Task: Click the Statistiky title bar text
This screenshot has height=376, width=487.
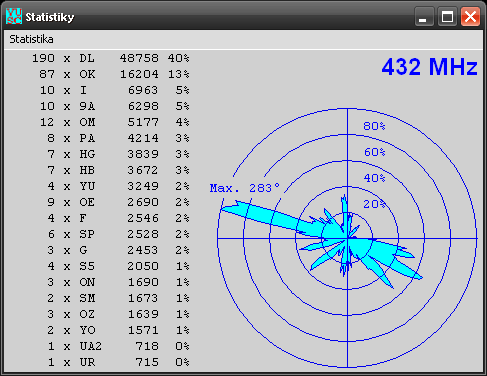Action: [50, 17]
